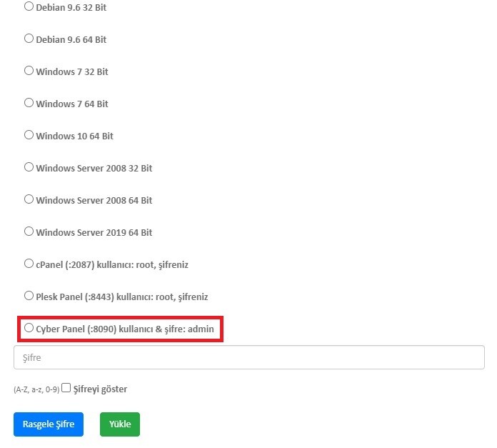Click the 'Cyber Panel (:8090) kullanıcı & şifre: admin' label

[x=125, y=329]
